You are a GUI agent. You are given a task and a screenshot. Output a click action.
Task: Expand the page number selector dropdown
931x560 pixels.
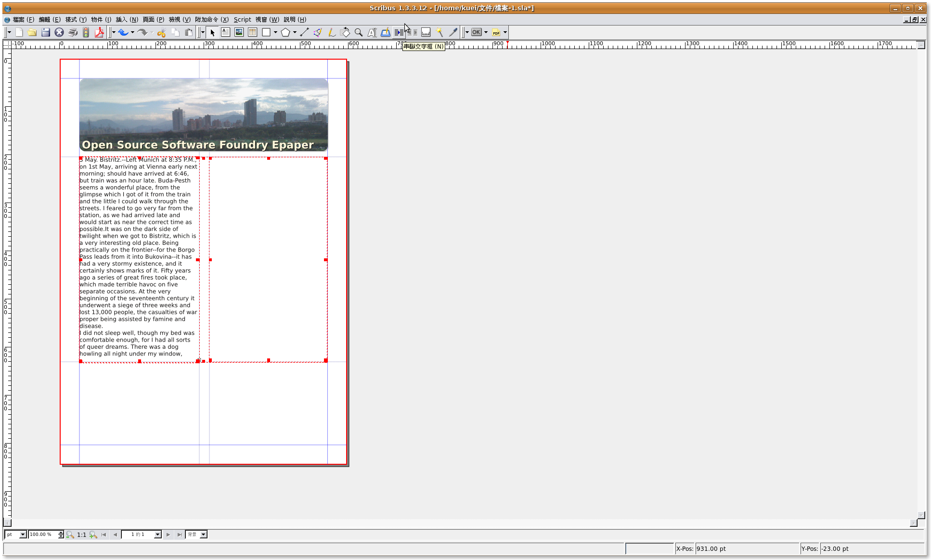[157, 535]
